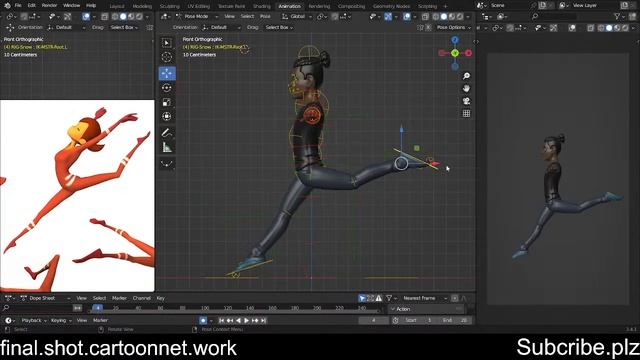Toggle Only Show Selected in Dope Sheet

pyautogui.click(x=362, y=298)
